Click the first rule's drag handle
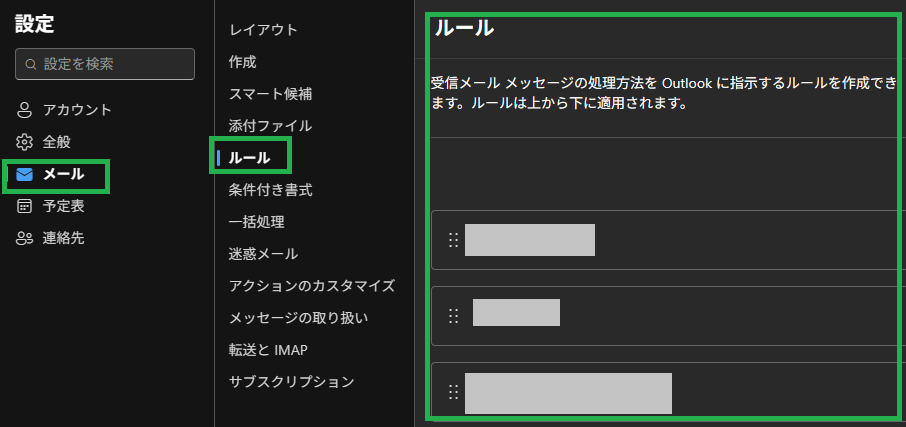 [x=454, y=240]
